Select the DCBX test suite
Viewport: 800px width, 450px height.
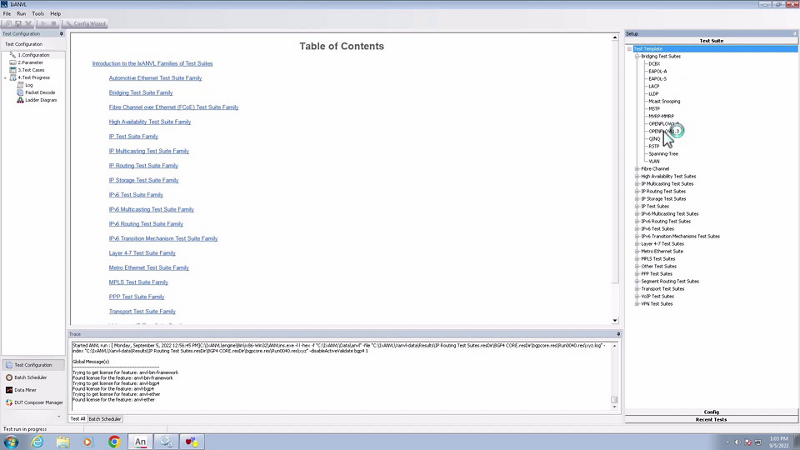(x=654, y=64)
